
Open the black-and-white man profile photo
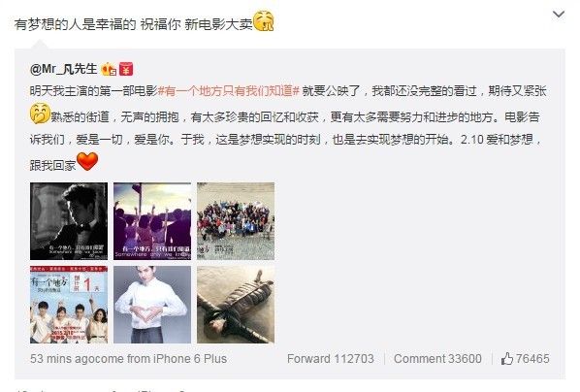point(69,221)
